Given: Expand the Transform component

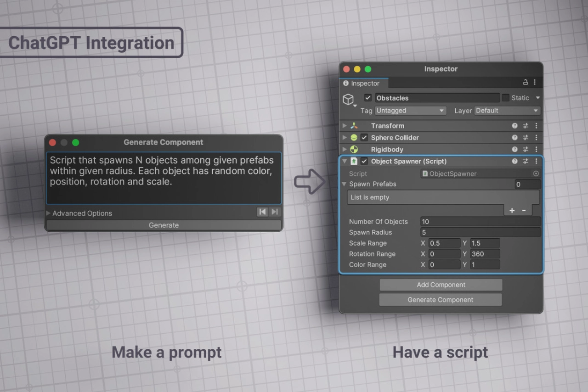Looking at the screenshot, I should pos(345,126).
